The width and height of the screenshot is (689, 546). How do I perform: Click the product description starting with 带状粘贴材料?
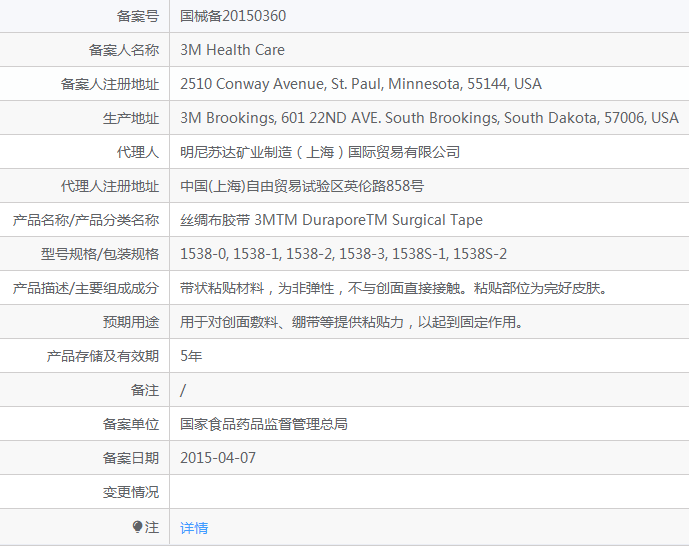(x=394, y=288)
